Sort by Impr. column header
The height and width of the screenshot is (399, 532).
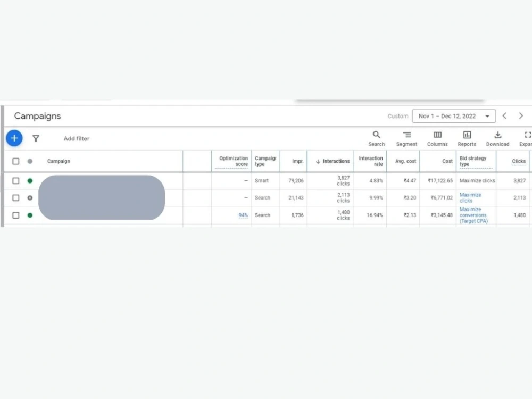click(297, 161)
